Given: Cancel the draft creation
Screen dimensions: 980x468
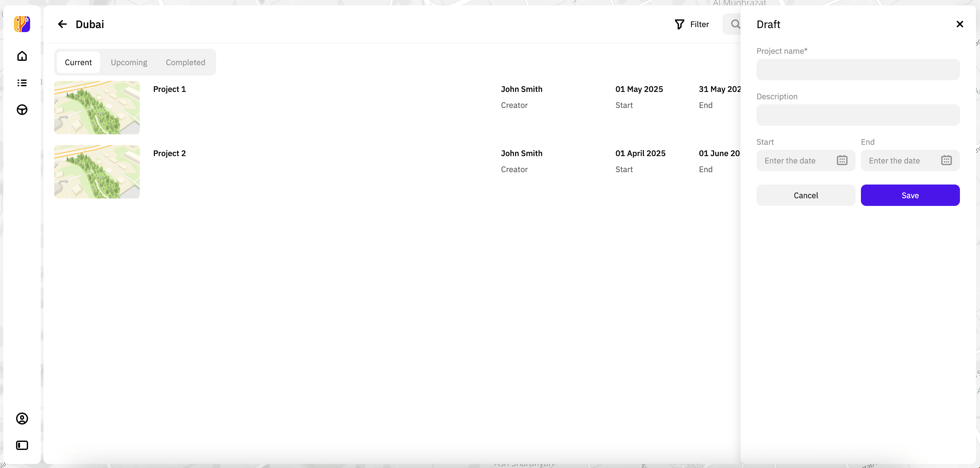Looking at the screenshot, I should click(x=805, y=195).
